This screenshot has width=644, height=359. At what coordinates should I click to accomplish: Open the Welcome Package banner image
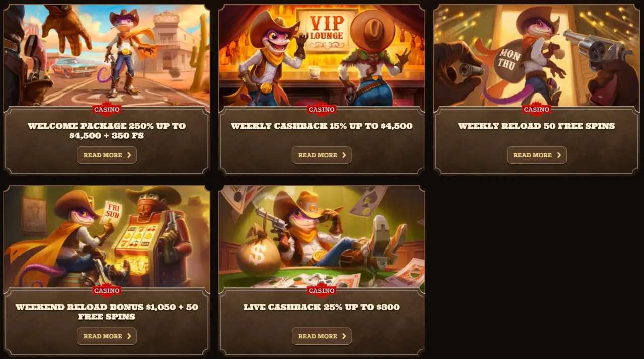pyautogui.click(x=107, y=56)
